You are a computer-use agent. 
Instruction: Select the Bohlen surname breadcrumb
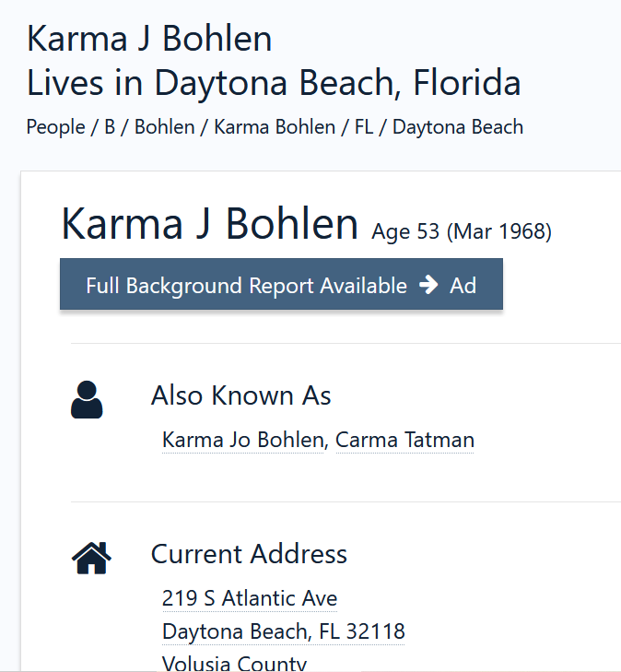click(x=165, y=126)
